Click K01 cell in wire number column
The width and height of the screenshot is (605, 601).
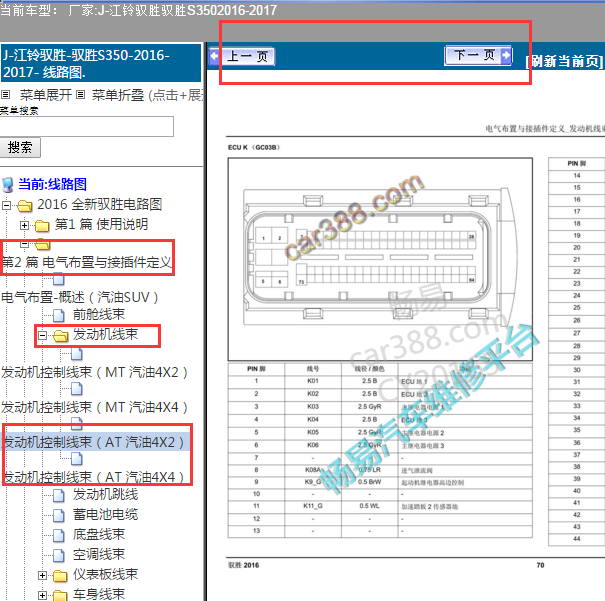click(x=313, y=381)
